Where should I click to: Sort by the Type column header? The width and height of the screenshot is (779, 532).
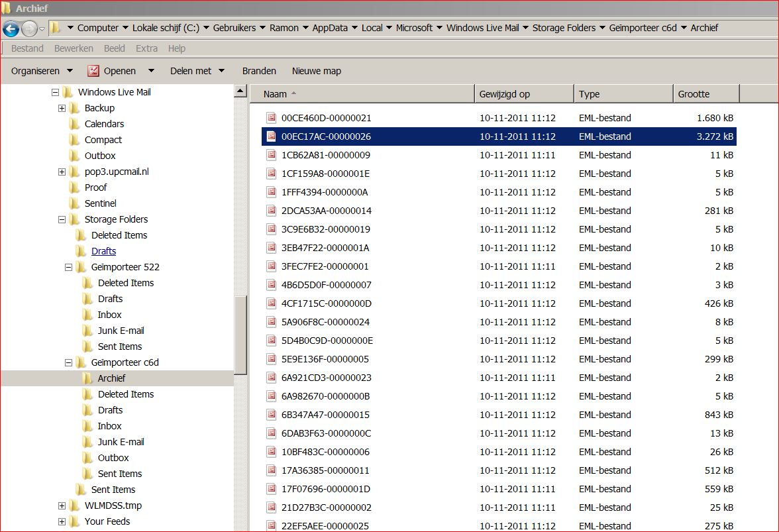click(623, 94)
